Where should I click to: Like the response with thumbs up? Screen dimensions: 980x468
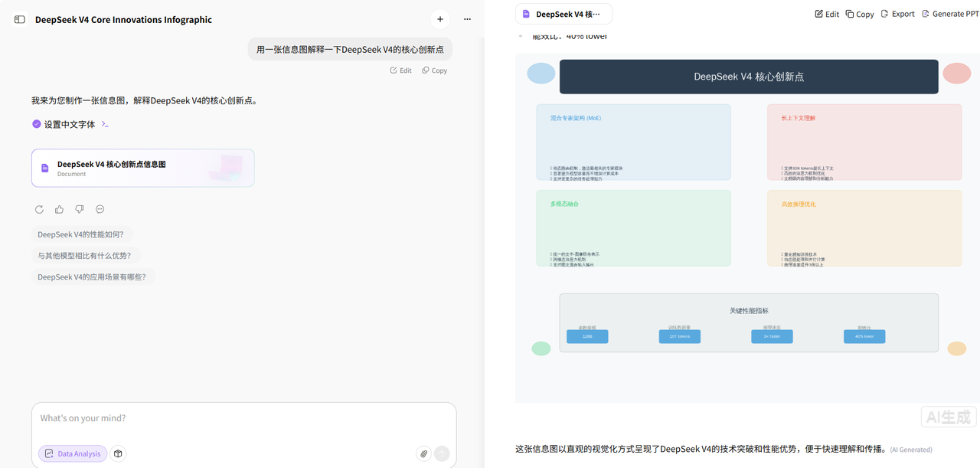(x=60, y=209)
